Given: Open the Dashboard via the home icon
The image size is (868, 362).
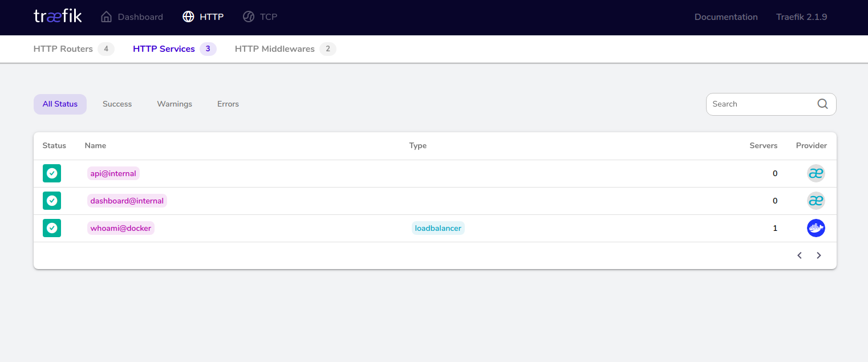Looking at the screenshot, I should (106, 17).
